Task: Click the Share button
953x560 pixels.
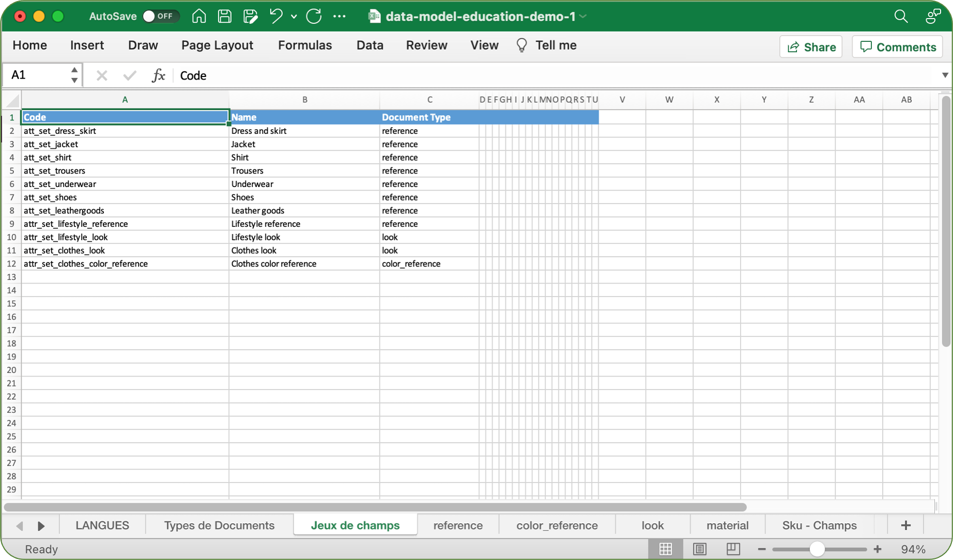Action: click(x=811, y=47)
